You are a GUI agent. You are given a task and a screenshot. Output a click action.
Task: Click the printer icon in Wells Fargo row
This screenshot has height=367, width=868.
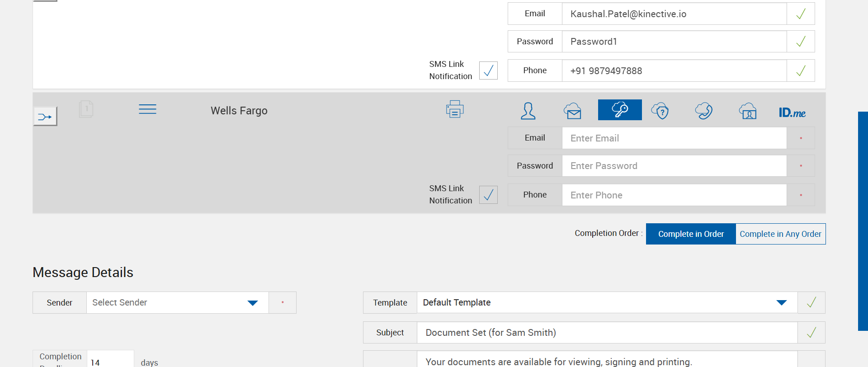455,109
